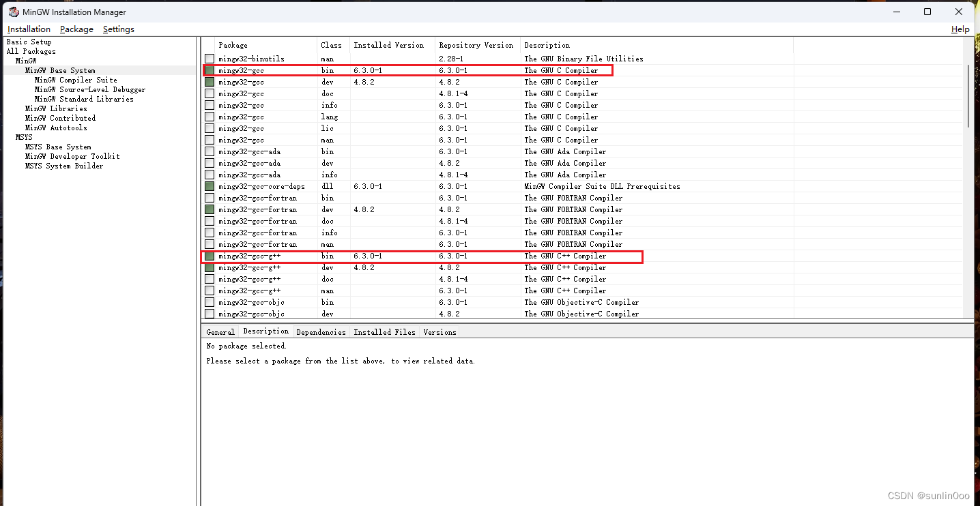Mark the mingw32-gcc-fortran man checkbox
This screenshot has height=506, width=980.
tap(210, 244)
